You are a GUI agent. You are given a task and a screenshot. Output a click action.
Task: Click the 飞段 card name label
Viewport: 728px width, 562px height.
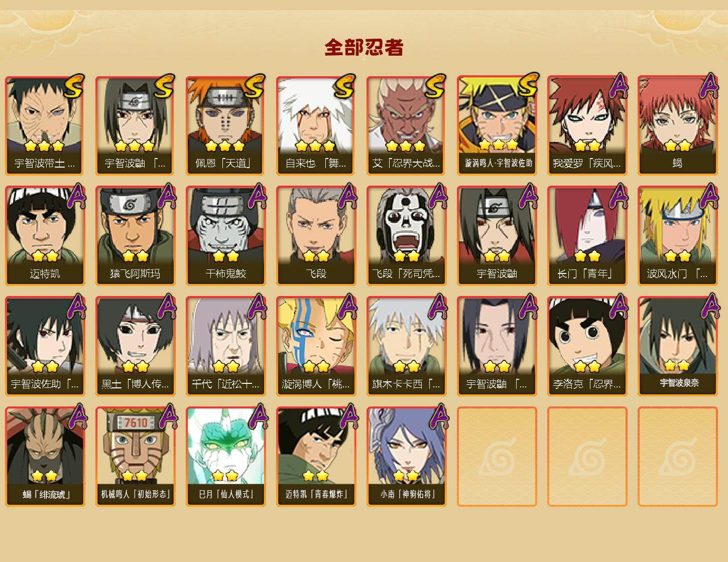[316, 273]
